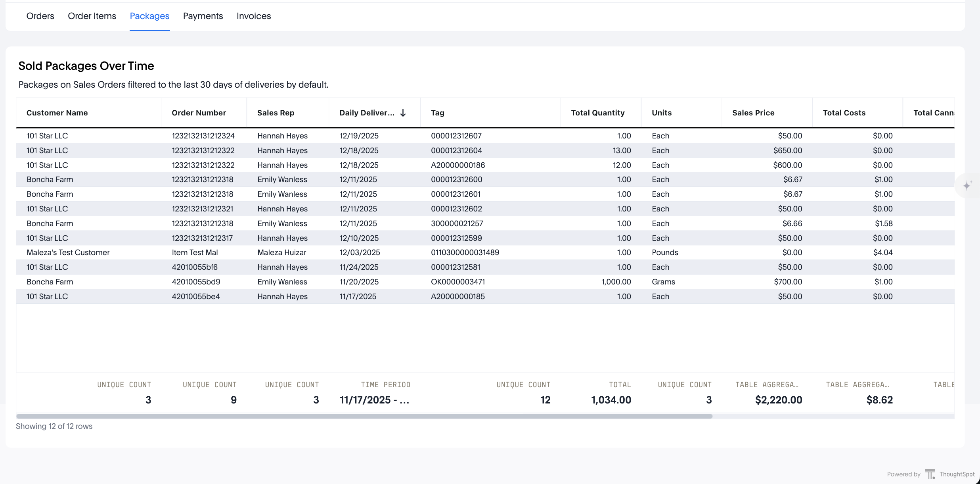Click the horizontal table scrollbar

[364, 416]
